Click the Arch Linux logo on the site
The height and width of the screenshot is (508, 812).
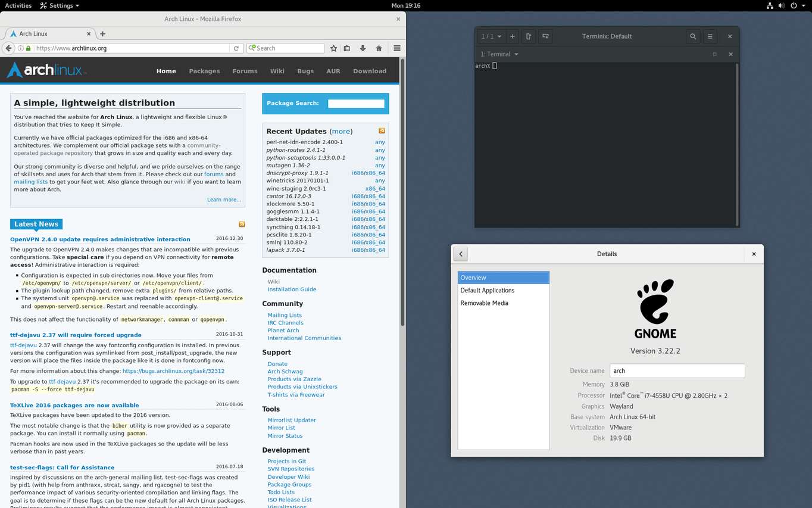click(46, 70)
